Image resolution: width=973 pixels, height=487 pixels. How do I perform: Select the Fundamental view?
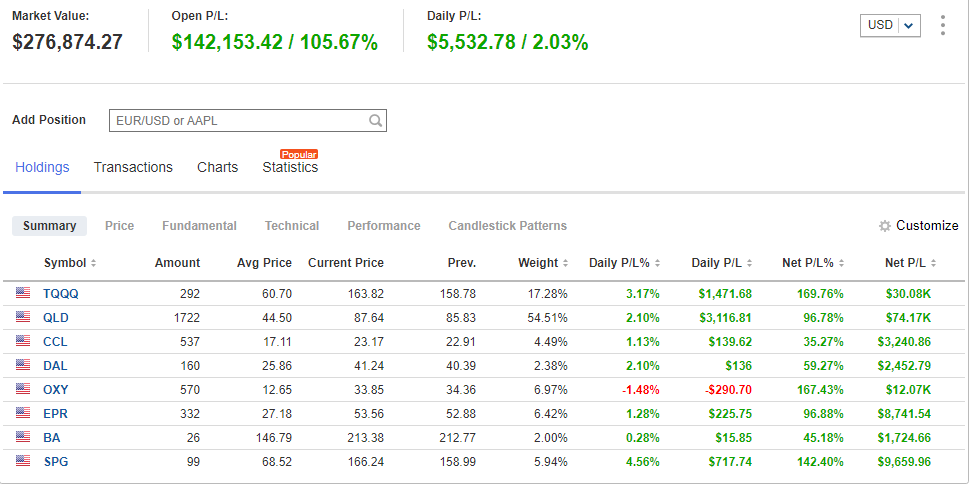[x=199, y=226]
